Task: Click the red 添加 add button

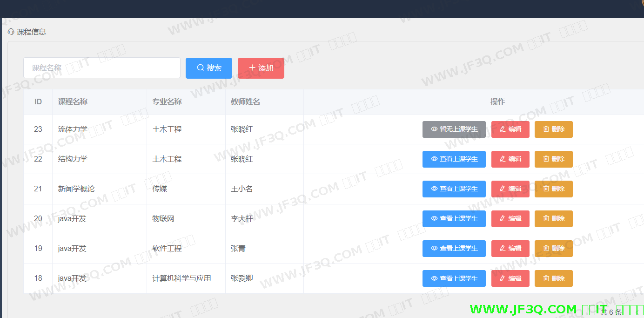Action: 261,68
